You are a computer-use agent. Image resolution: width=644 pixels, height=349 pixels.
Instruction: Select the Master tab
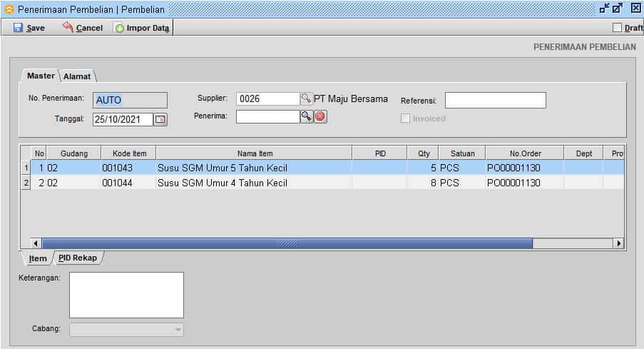click(x=41, y=76)
